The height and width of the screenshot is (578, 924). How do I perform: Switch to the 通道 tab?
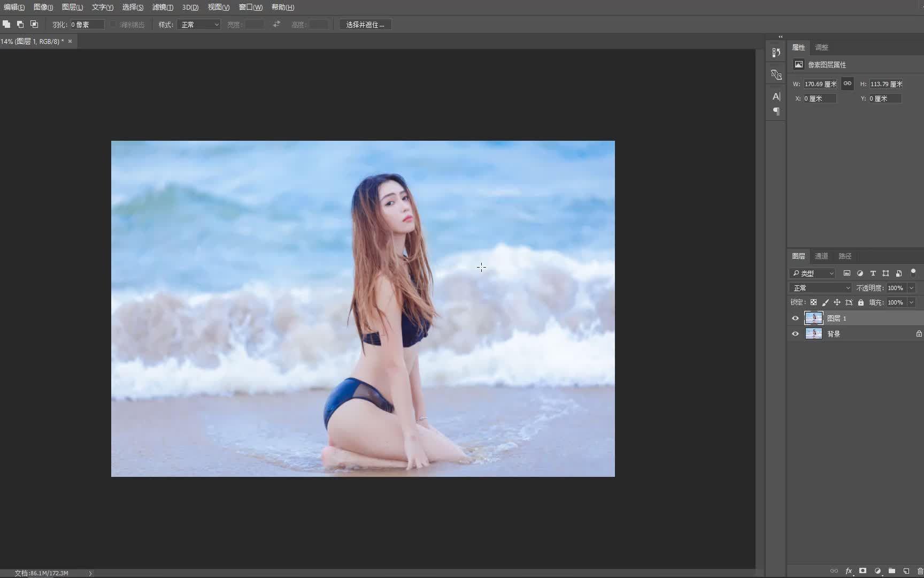tap(821, 256)
